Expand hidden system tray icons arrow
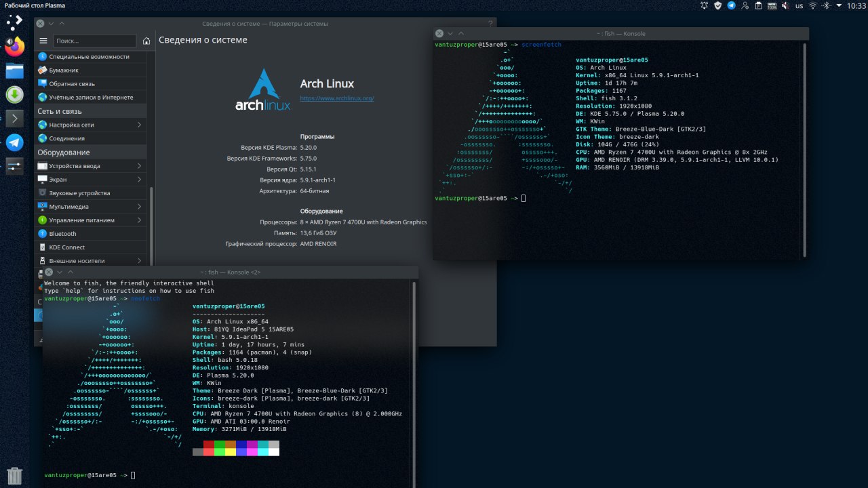Viewport: 868px width, 488px height. 839,5
